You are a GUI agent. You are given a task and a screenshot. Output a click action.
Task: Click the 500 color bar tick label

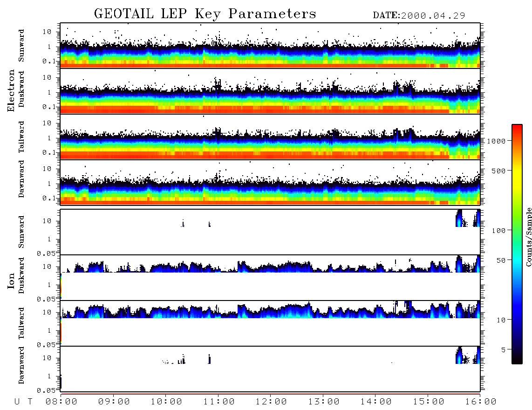(x=499, y=171)
